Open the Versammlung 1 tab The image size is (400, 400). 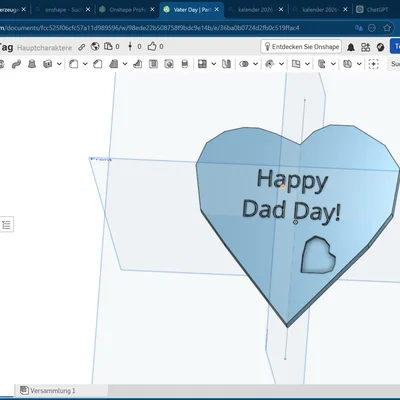tap(48, 390)
